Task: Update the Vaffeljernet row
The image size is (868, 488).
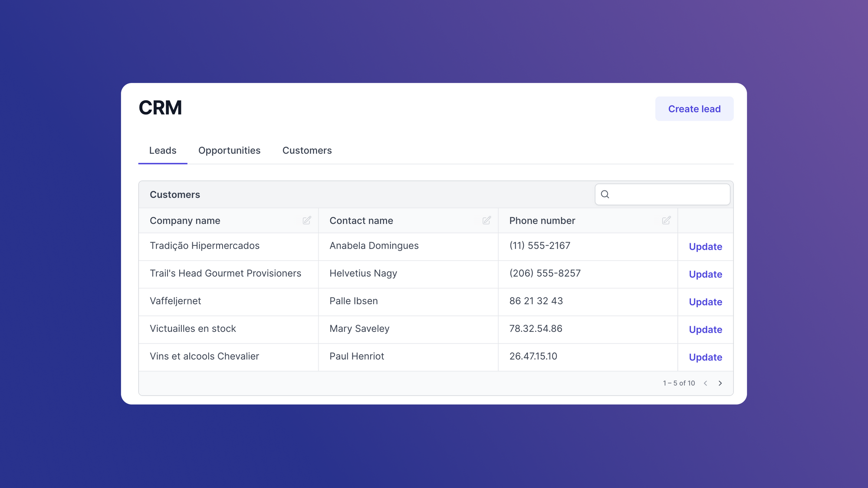Action: tap(705, 302)
